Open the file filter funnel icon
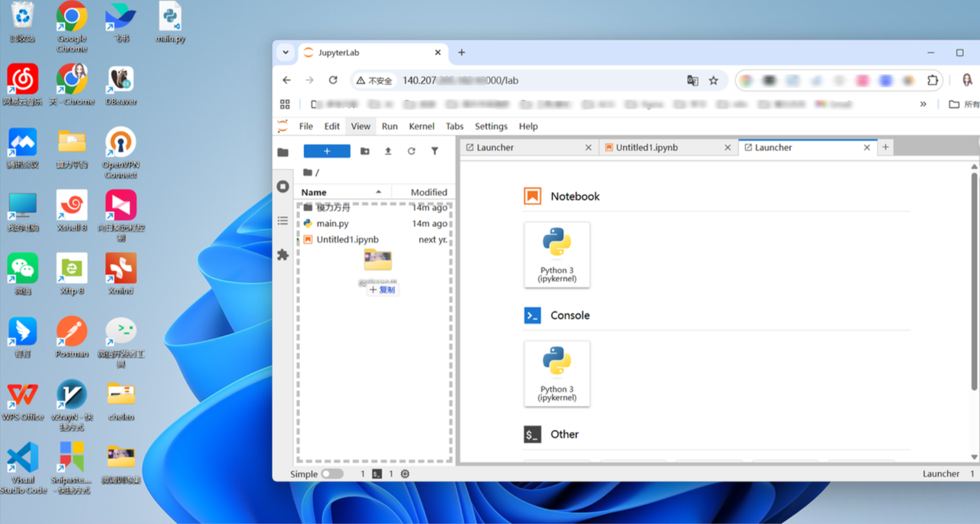Screen dimensions: 980x524 [x=435, y=151]
